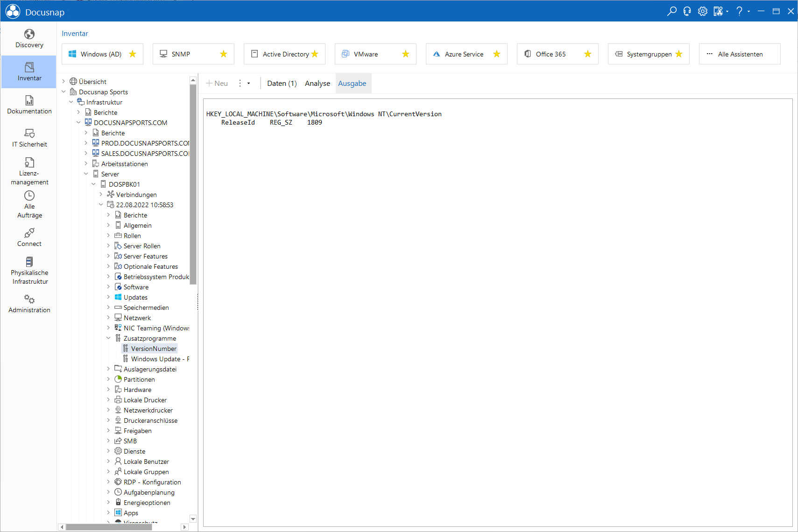Screen dimensions: 798x532
Task: Select the Freigaben tree item
Action: point(137,431)
